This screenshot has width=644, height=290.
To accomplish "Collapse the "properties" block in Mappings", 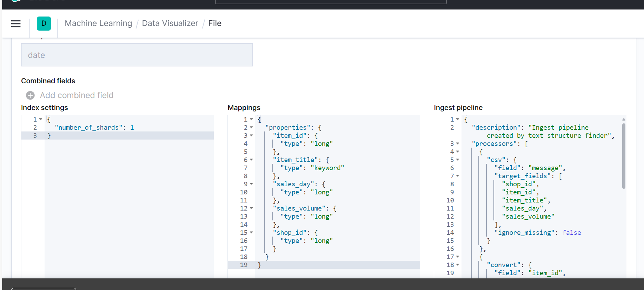I will (x=251, y=128).
